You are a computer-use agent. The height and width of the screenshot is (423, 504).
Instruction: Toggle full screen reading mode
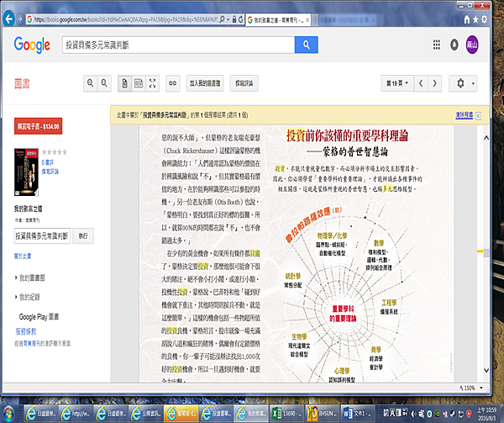click(x=152, y=83)
